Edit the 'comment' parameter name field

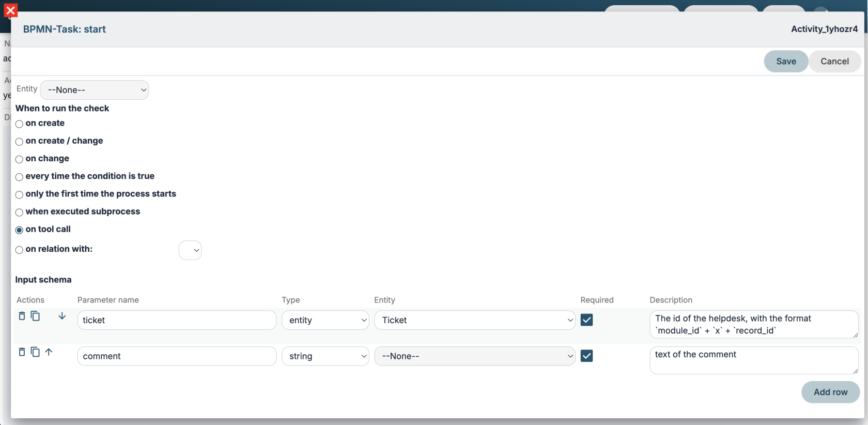177,356
